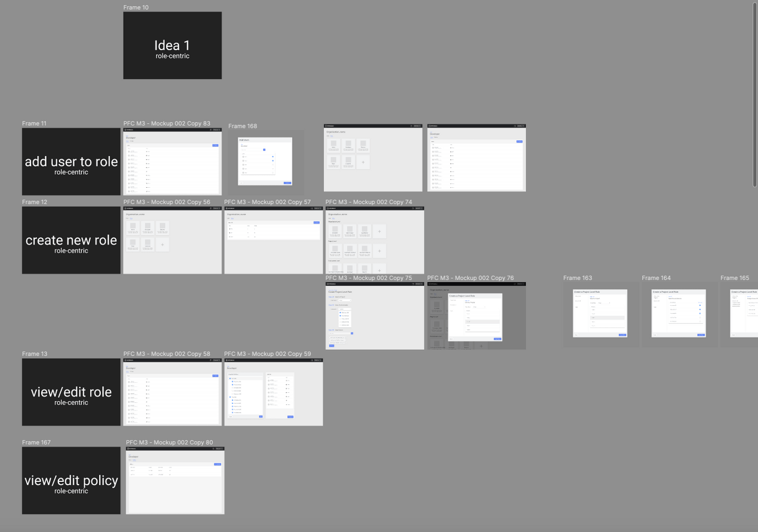
Task: Click the "PFC M3 - Mockup 002 Copy 76" label
Action: [470, 277]
